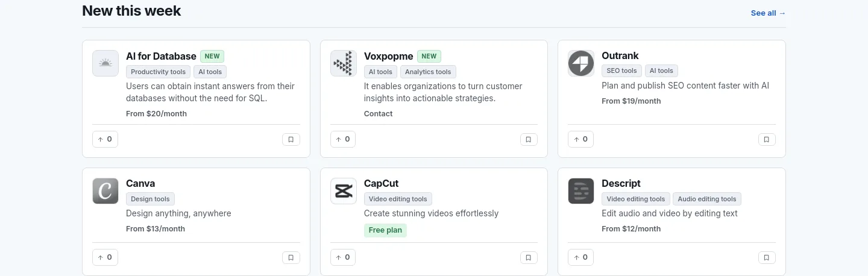Image resolution: width=868 pixels, height=276 pixels.
Task: Select AI tools tag on Outrank card
Action: tap(661, 71)
